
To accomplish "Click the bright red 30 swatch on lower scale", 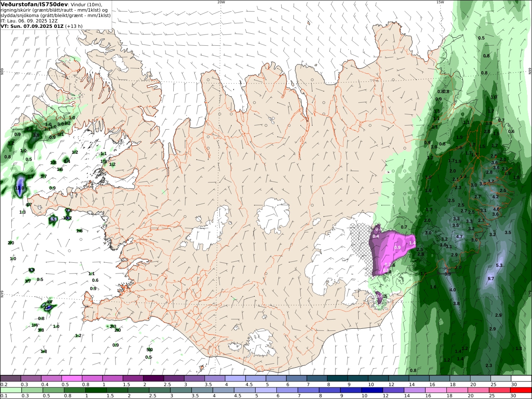I will [521, 390].
